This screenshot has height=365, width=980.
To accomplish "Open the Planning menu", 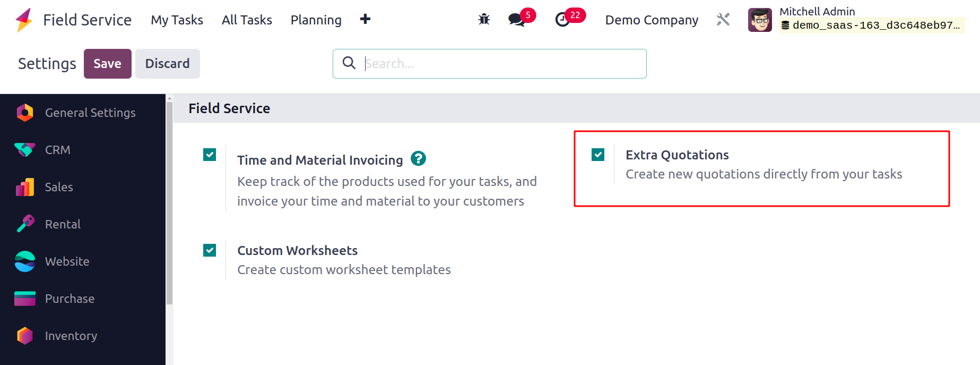I will click(x=316, y=20).
